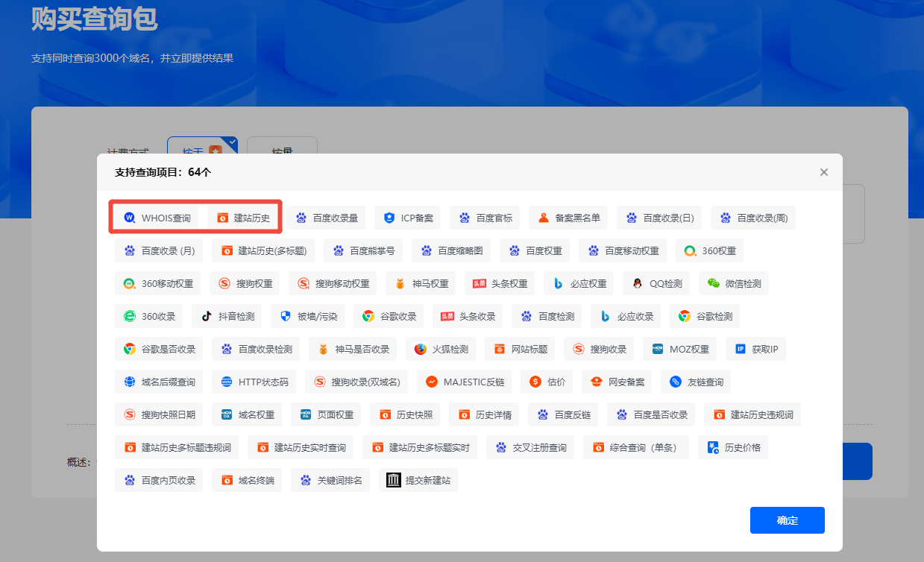The width and height of the screenshot is (924, 562).
Task: Click the 历史快照 label
Action: 415,415
